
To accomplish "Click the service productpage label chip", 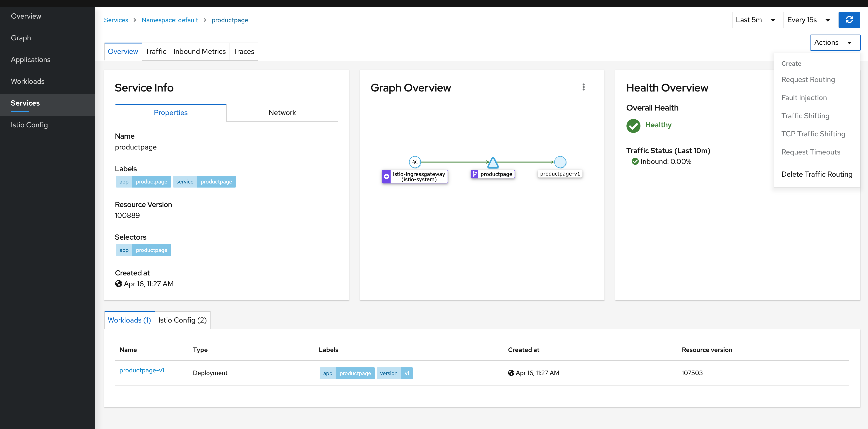I will pyautogui.click(x=204, y=182).
